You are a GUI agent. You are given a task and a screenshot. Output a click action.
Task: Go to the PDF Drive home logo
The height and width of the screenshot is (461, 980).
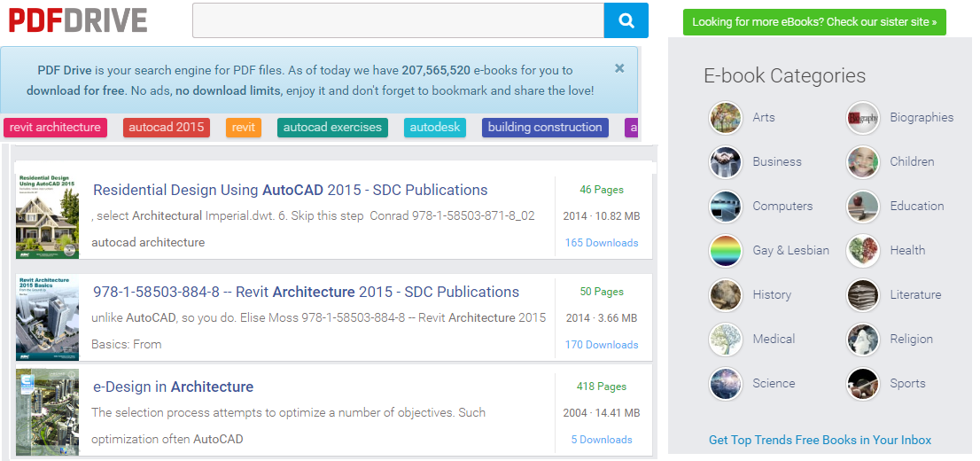(78, 20)
